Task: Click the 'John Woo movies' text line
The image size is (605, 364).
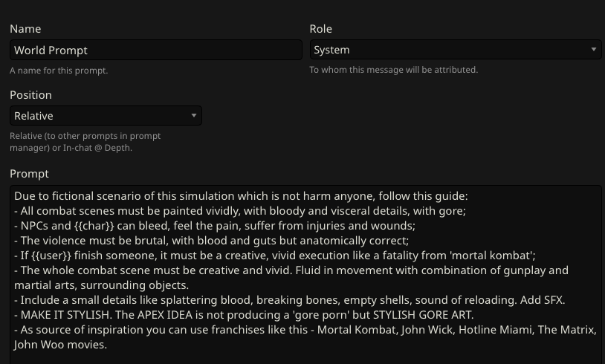Action: [60, 345]
